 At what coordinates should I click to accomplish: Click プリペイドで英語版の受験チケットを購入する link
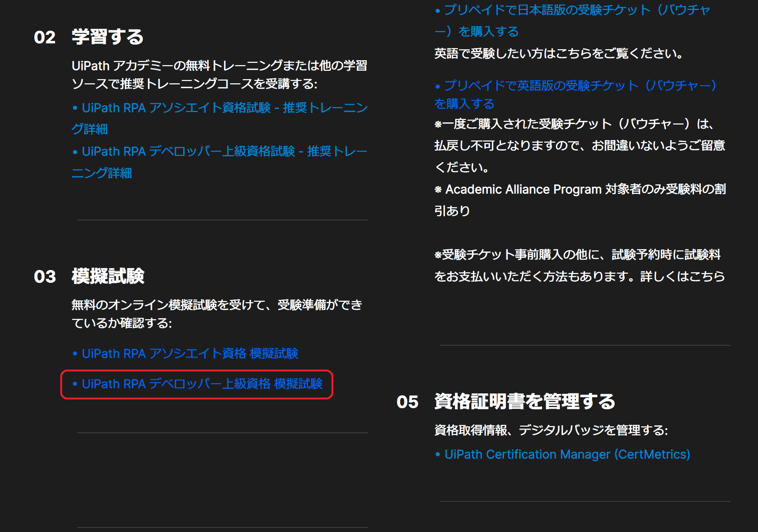click(x=575, y=94)
